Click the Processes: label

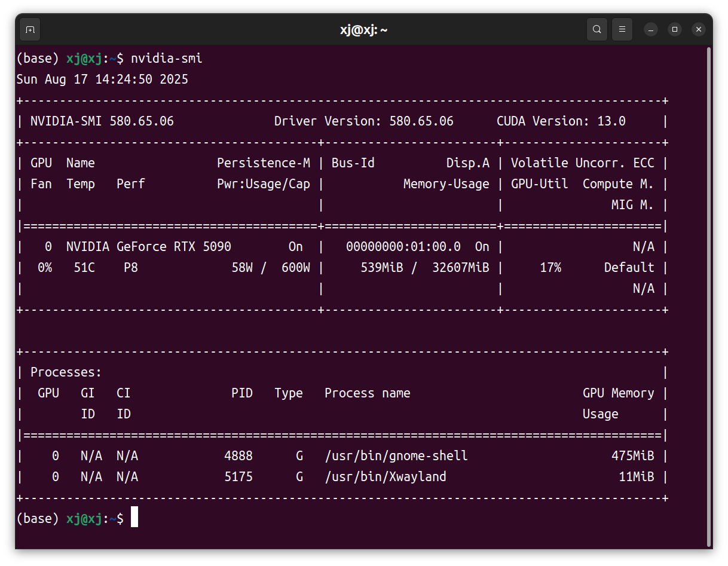[66, 372]
